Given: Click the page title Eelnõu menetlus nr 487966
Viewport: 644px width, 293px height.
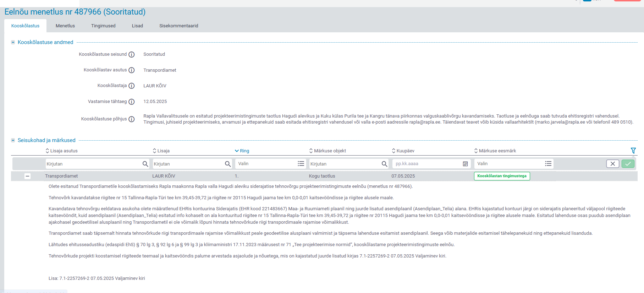Looking at the screenshot, I should [x=75, y=12].
